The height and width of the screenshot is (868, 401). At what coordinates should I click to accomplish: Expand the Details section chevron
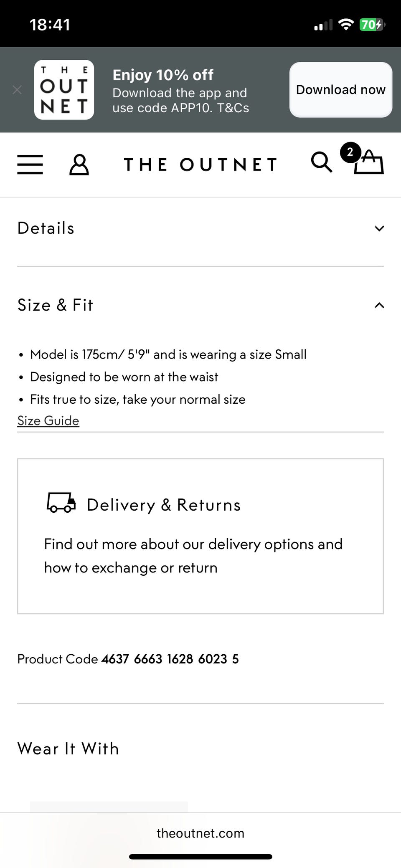[x=379, y=228]
